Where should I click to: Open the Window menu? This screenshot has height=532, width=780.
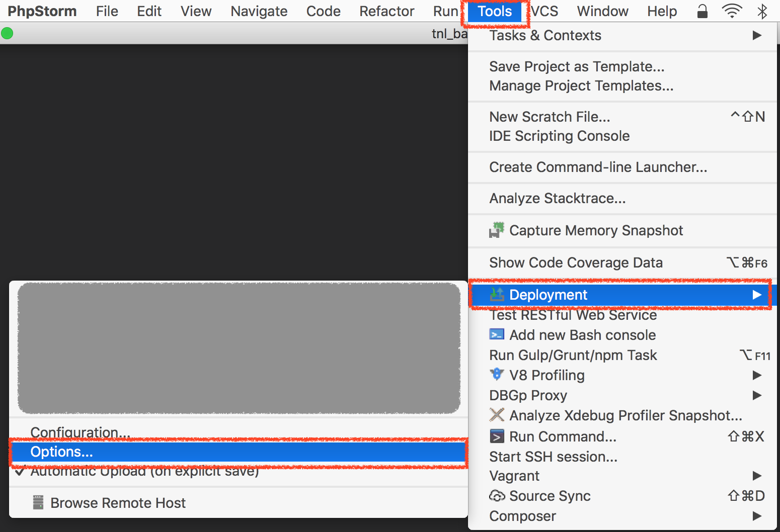pos(602,11)
